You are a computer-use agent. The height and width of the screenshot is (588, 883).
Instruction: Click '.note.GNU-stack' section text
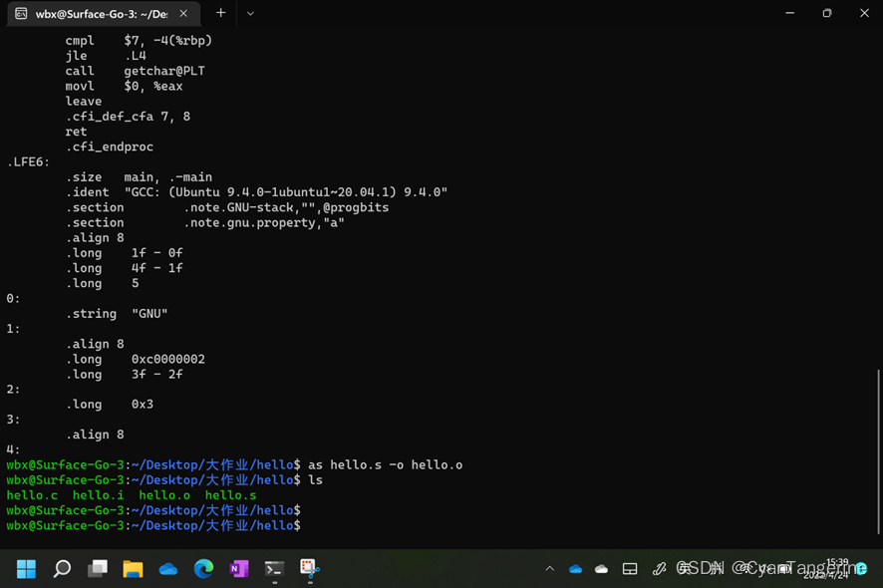(241, 208)
